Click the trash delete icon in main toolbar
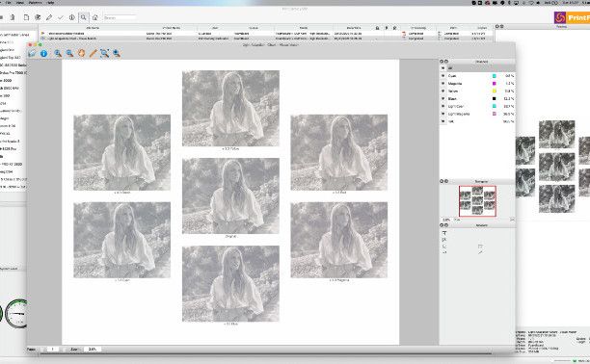Image resolution: width=590 pixels, height=364 pixels. (x=13, y=17)
